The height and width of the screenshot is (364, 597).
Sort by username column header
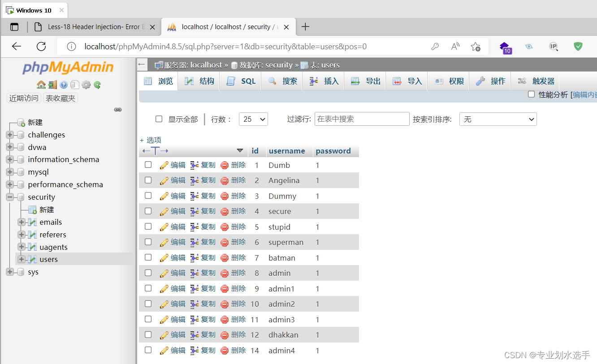(287, 151)
